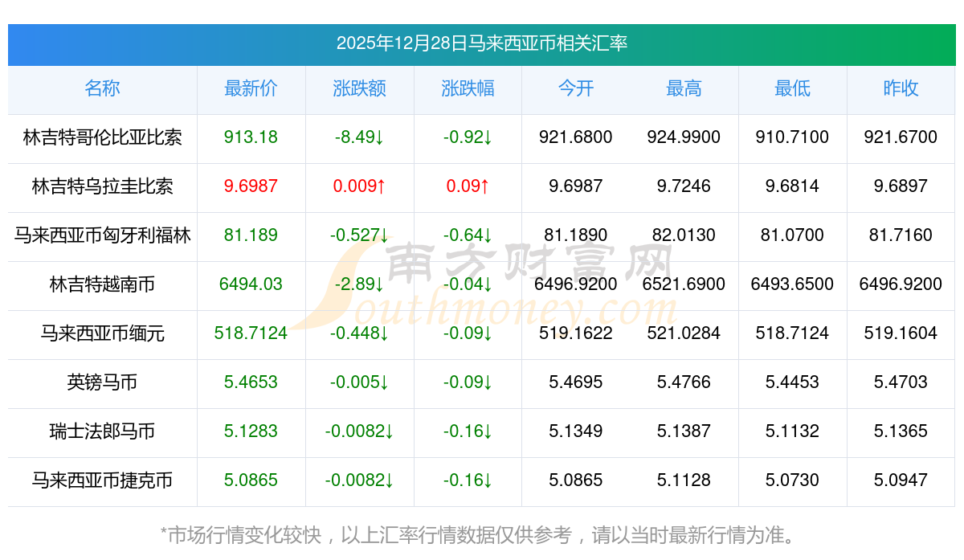This screenshot has width=964, height=560.
Task: Select the row name 瑞士法郎马币
Action: point(102,431)
